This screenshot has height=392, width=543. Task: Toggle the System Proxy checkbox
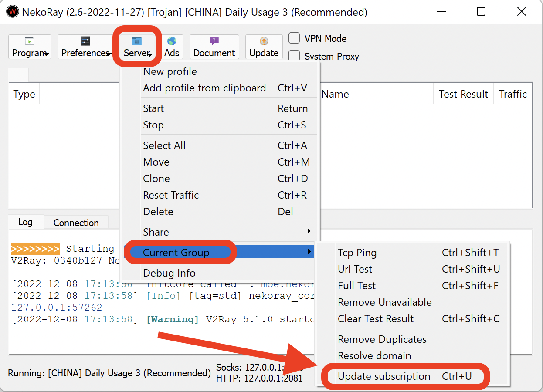coord(295,56)
